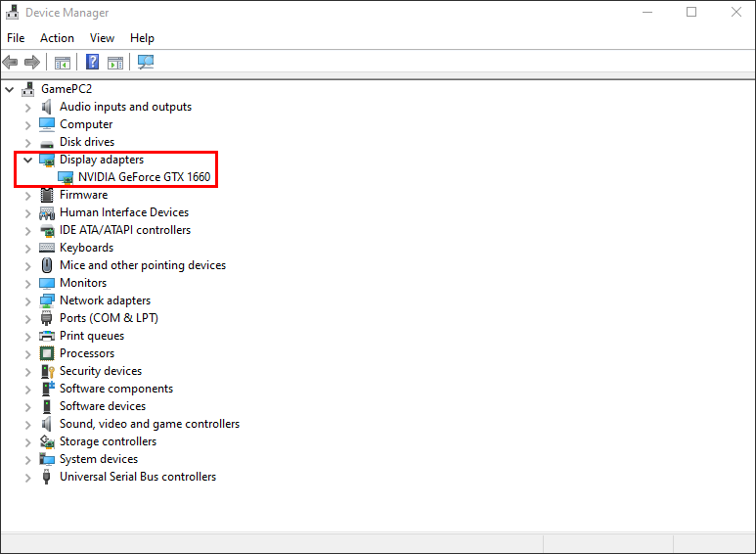Click the NVIDIA GeForce GTX 1660 device icon
The height and width of the screenshot is (554, 756).
click(x=66, y=177)
